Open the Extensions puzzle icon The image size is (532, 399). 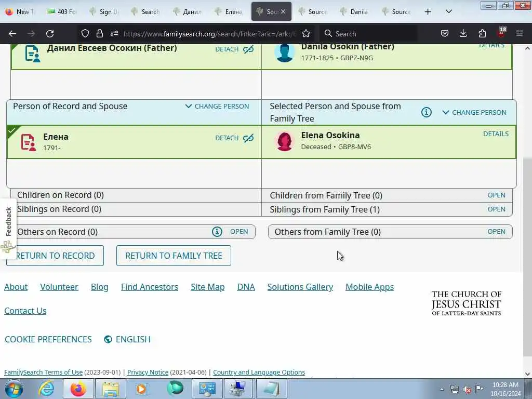coord(482,33)
